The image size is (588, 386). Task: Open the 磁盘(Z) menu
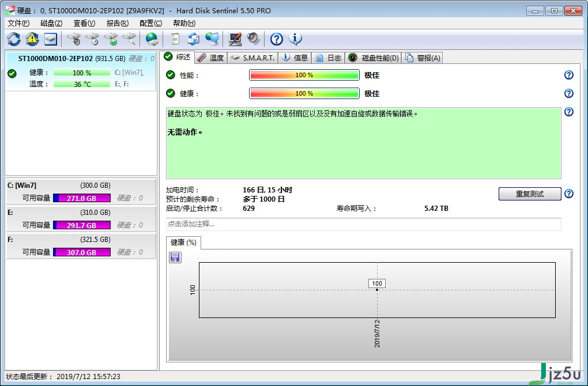coord(51,23)
